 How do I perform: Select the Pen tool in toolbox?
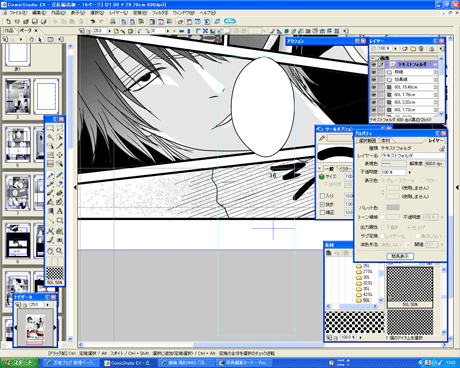(x=50, y=174)
